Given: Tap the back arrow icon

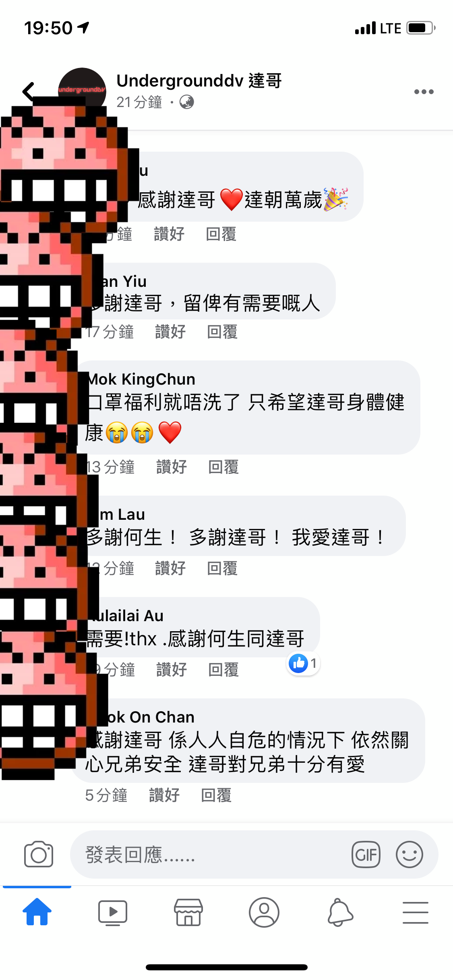Looking at the screenshot, I should 28,92.
